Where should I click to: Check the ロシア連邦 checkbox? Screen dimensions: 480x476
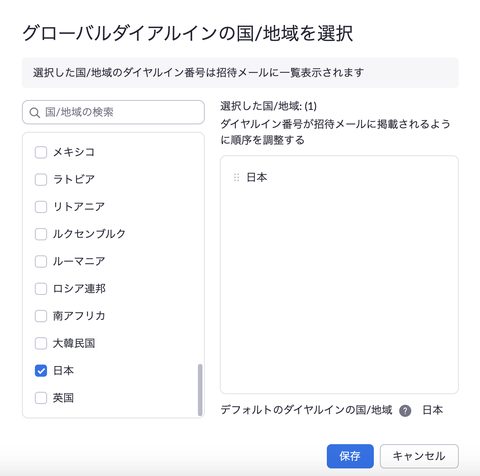point(41,289)
